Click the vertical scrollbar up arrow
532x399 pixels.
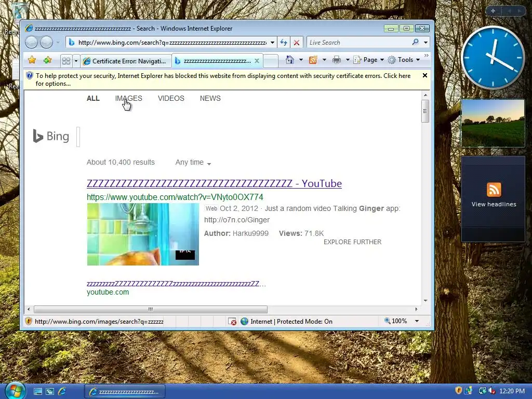425,95
